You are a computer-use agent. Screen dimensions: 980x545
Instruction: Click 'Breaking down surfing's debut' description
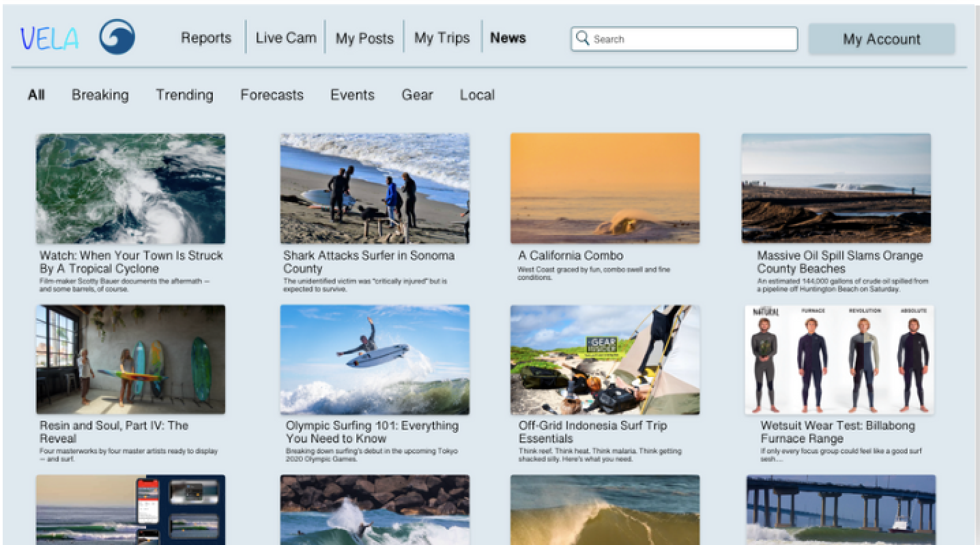[372, 455]
